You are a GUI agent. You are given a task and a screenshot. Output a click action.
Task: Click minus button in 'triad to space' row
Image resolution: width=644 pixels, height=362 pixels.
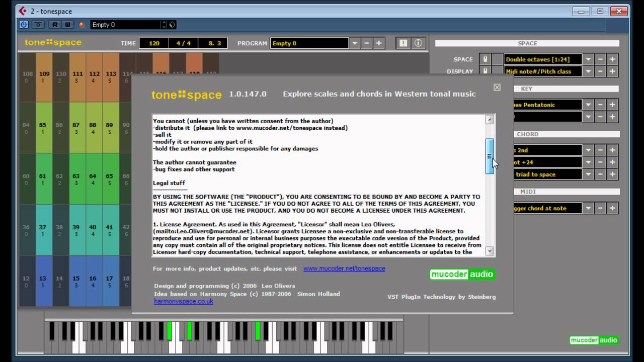pyautogui.click(x=600, y=174)
